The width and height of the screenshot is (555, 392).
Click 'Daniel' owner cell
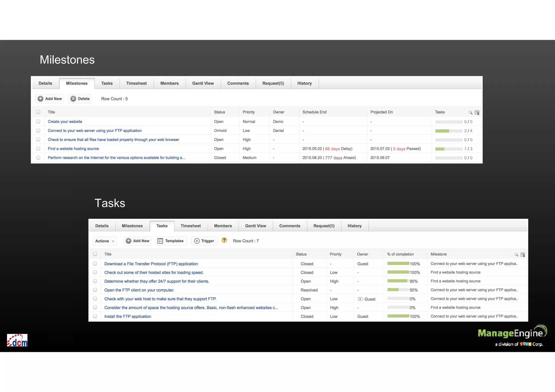click(278, 131)
